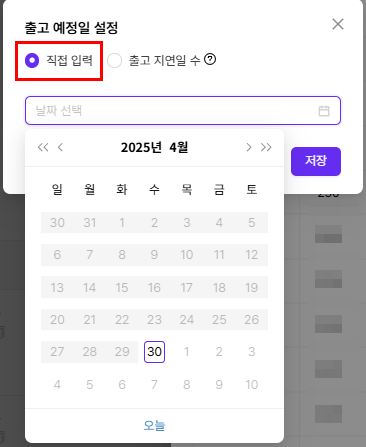Select the 직접 입력 radio option
366x447 pixels.
point(32,61)
